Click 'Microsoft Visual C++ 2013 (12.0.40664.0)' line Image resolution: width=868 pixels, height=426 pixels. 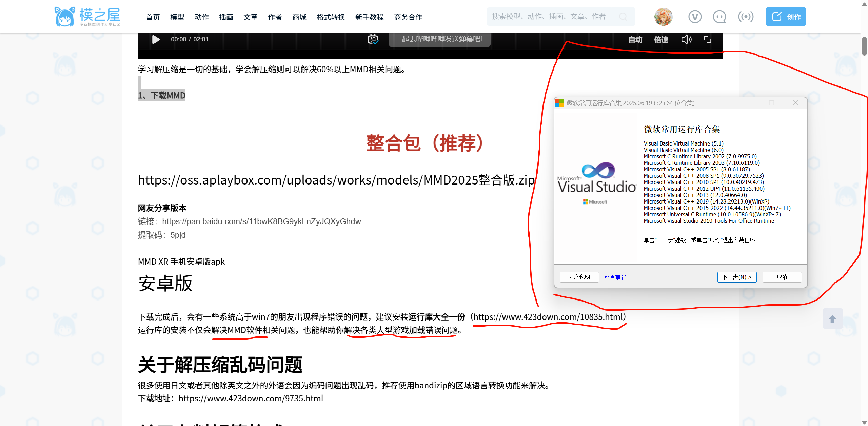click(x=695, y=195)
